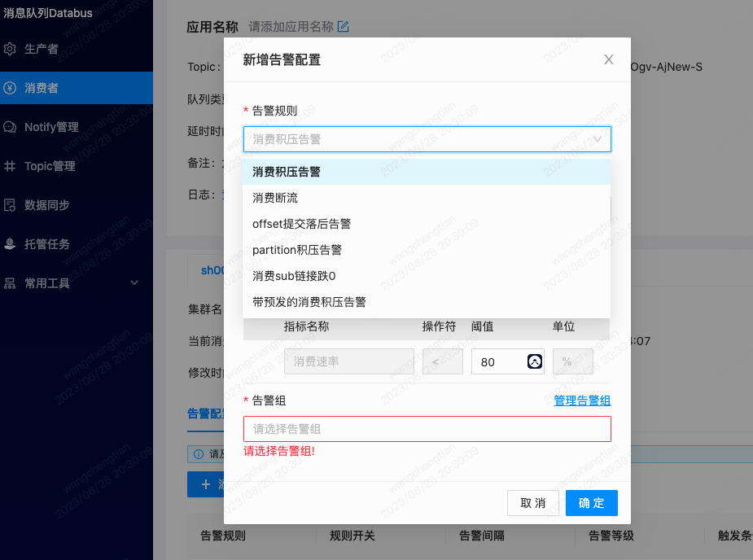Open the operator dropdown showing <
The image size is (753, 560).
(443, 361)
